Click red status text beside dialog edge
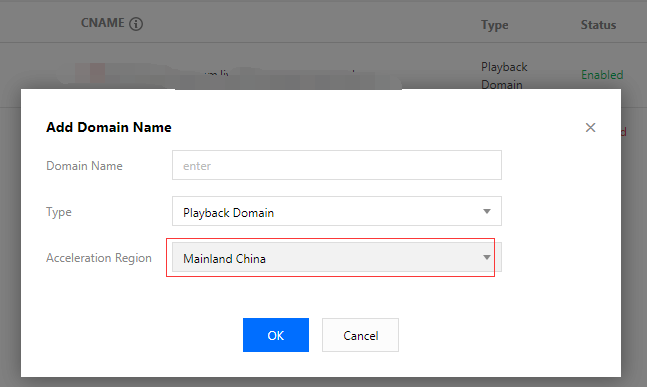Screen dimensions: 647x387 click(623, 132)
